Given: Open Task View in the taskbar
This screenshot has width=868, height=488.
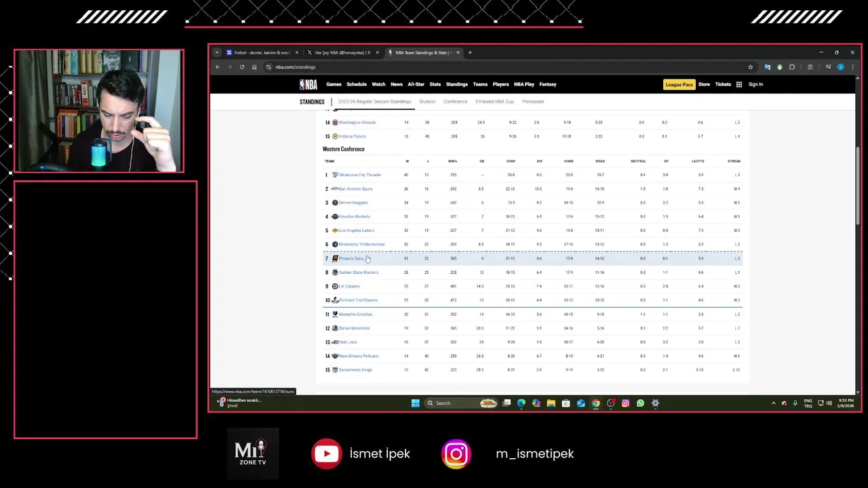Looking at the screenshot, I should pos(507,403).
